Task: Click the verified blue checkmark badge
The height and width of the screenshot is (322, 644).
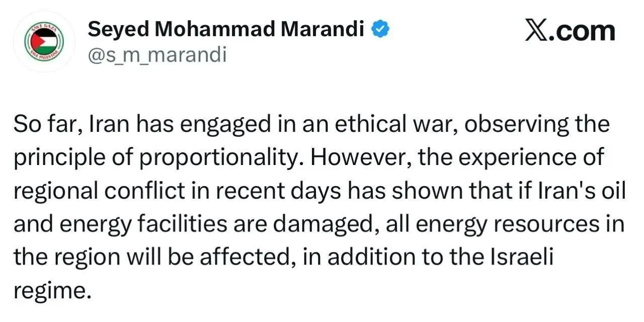Action: pos(380,31)
